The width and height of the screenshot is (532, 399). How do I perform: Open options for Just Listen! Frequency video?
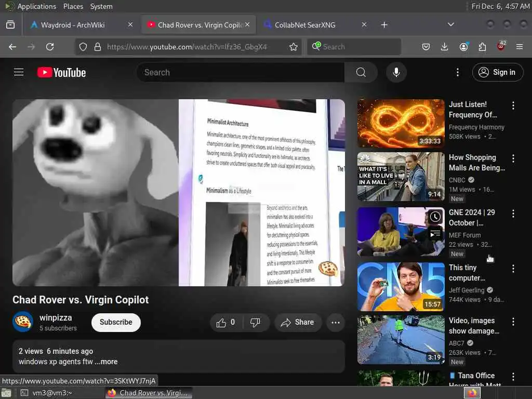[513, 105]
